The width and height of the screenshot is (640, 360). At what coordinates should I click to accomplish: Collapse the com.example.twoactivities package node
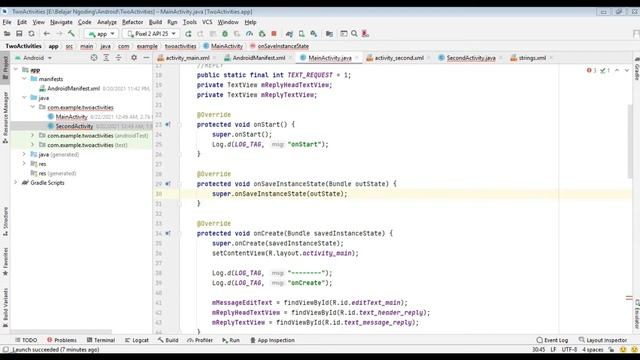pos(33,107)
